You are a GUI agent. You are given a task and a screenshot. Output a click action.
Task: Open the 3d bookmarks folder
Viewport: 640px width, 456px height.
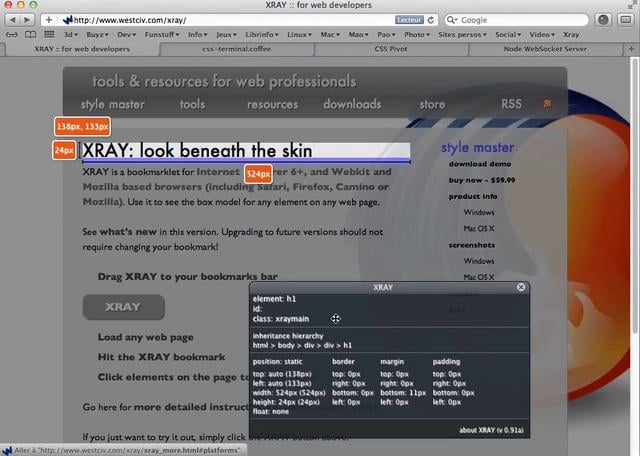coord(70,35)
